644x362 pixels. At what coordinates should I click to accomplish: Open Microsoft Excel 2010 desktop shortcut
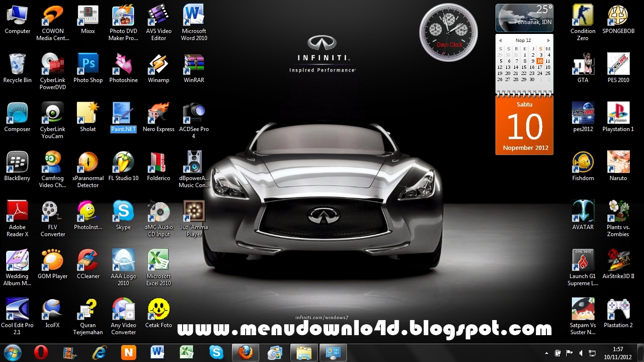coord(158,268)
